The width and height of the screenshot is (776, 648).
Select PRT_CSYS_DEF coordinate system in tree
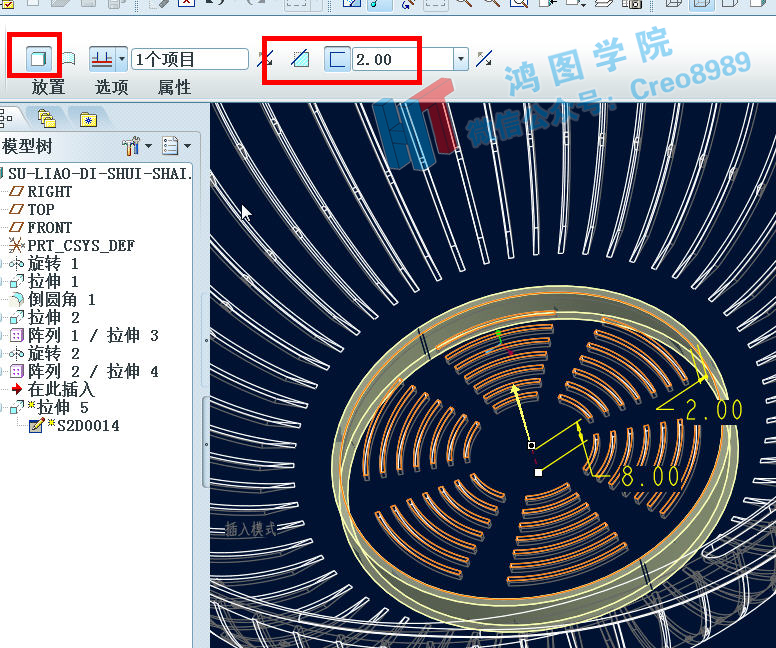[81, 246]
